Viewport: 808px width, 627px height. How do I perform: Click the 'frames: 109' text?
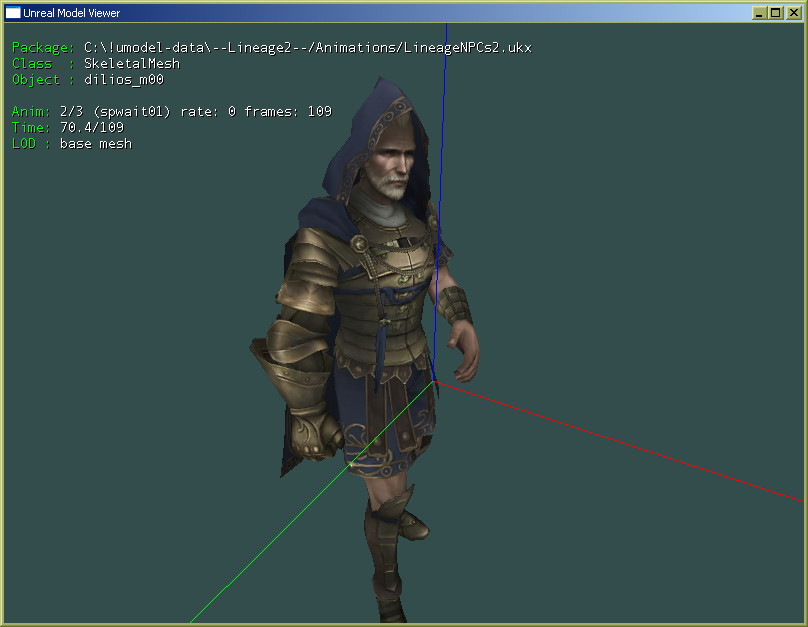coord(288,111)
